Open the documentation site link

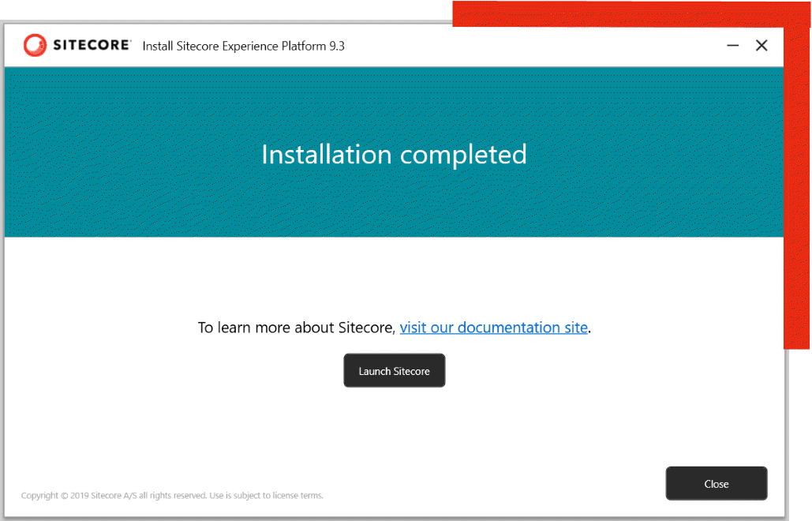pos(493,328)
